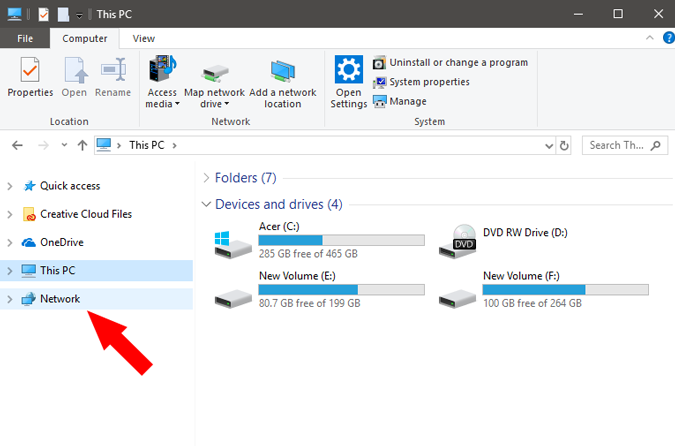This screenshot has height=446, width=675.
Task: Select the Acer (C:) drive icon
Action: tap(234, 244)
